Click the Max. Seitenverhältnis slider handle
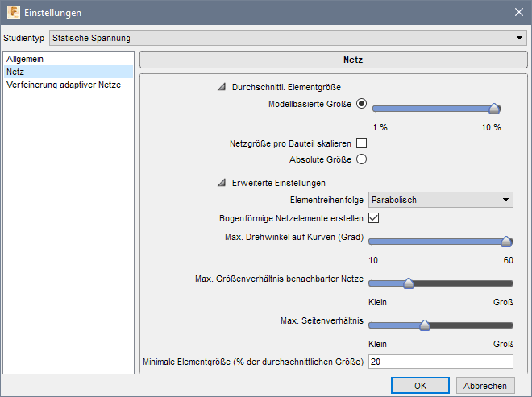The width and height of the screenshot is (532, 397). pos(425,325)
